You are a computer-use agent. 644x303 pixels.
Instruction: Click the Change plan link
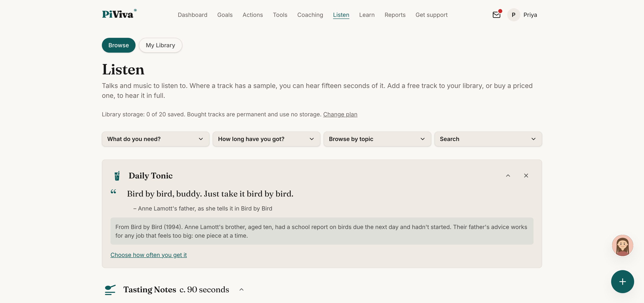(x=340, y=114)
